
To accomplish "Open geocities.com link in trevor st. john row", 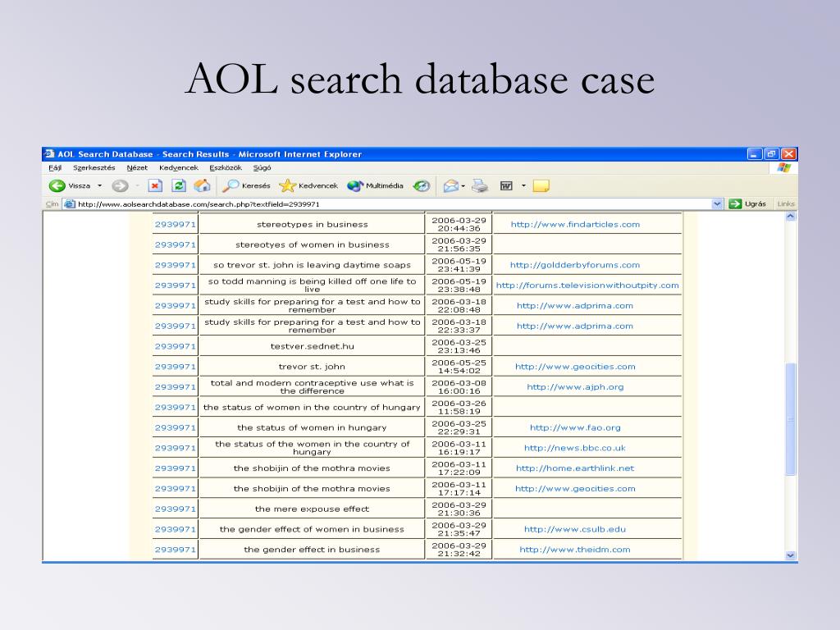I will coord(575,367).
